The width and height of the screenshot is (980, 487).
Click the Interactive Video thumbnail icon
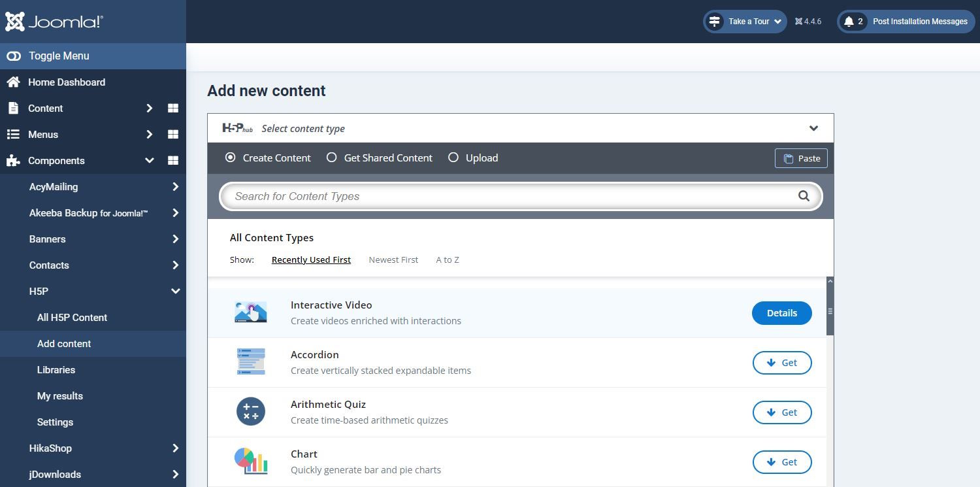(251, 312)
